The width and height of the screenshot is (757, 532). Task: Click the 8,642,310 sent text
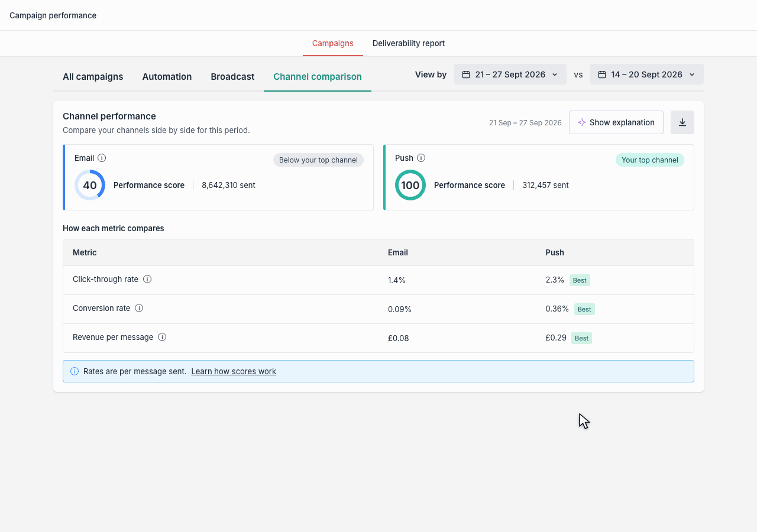pyautogui.click(x=229, y=185)
